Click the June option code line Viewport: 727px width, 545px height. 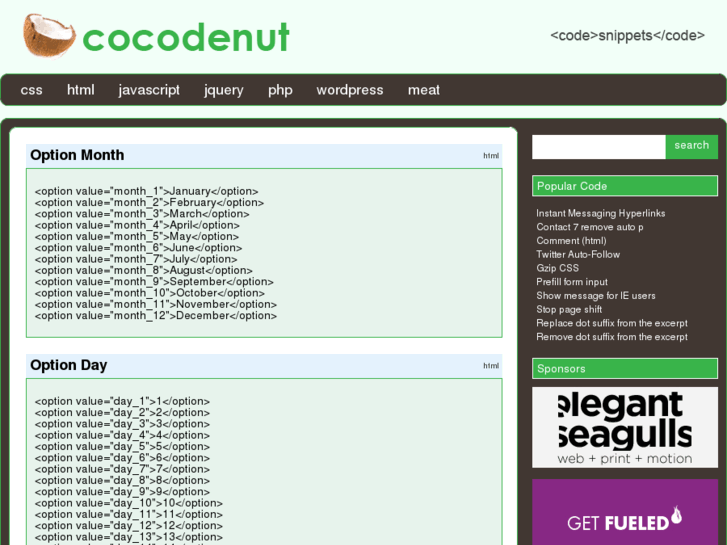[138, 248]
